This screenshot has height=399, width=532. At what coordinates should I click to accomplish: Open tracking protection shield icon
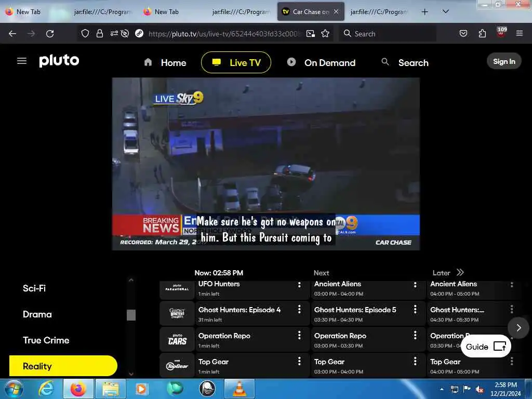(x=85, y=33)
